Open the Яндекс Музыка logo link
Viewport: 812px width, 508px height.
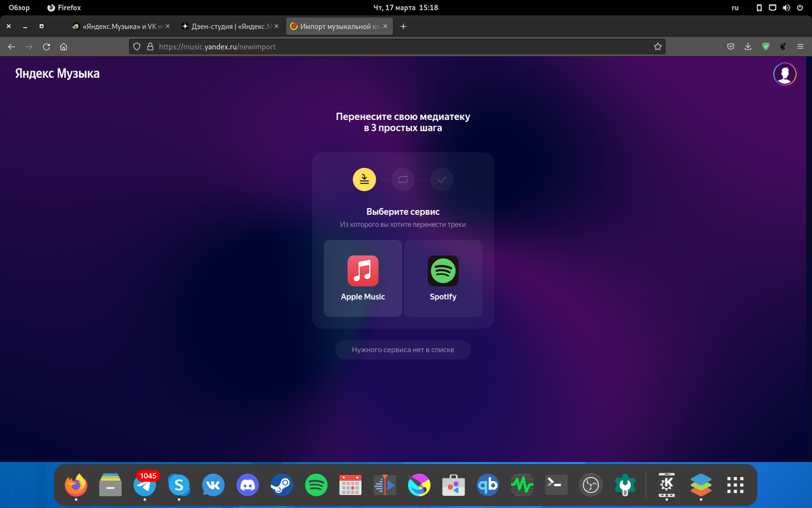(58, 73)
